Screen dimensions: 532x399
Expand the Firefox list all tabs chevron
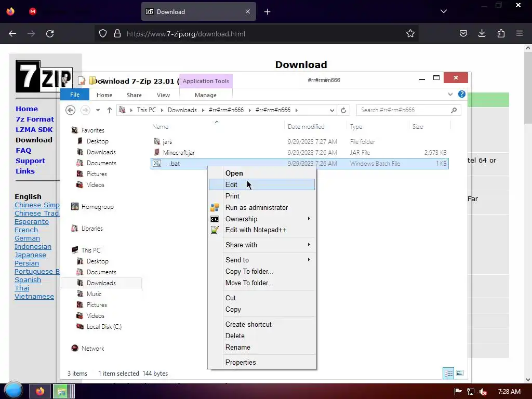click(x=444, y=11)
